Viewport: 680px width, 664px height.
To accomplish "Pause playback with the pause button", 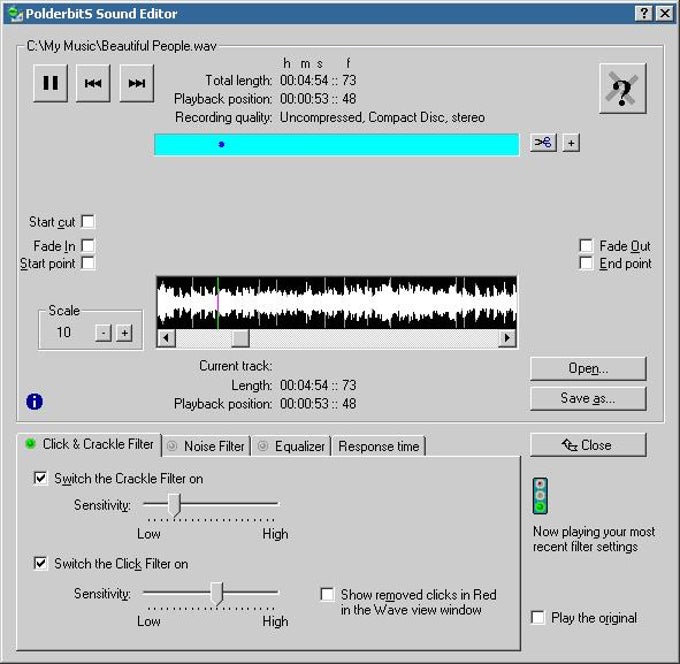I will tap(50, 83).
